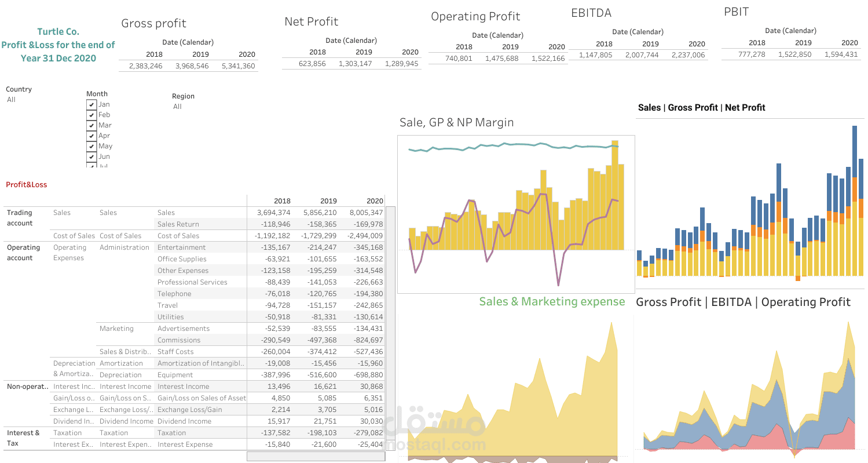
Task: Disable the May month filter checkbox
Action: click(91, 145)
